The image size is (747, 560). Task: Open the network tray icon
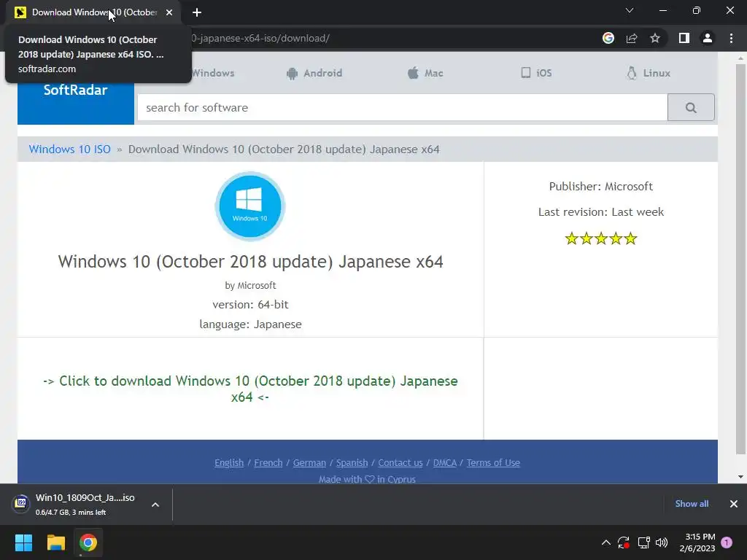click(x=643, y=542)
